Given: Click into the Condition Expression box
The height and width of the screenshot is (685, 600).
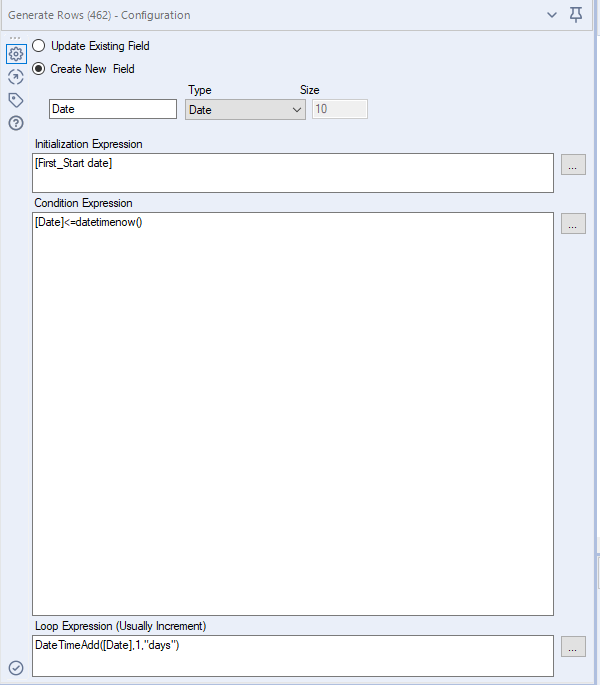Looking at the screenshot, I should click(293, 414).
